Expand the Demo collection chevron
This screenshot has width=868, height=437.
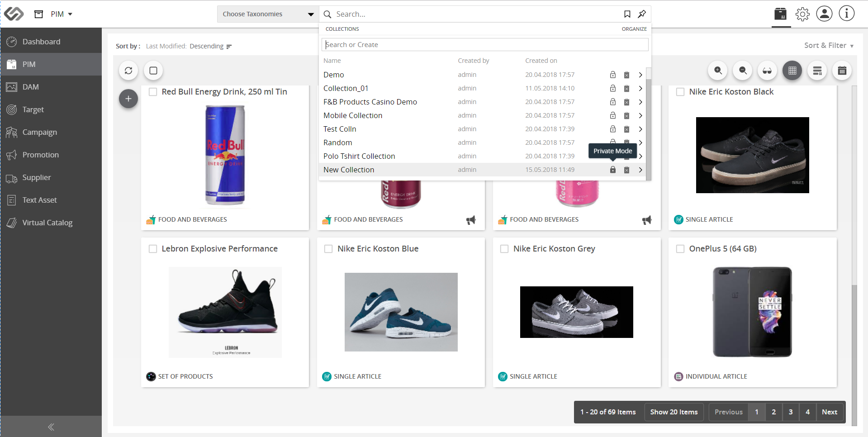640,75
